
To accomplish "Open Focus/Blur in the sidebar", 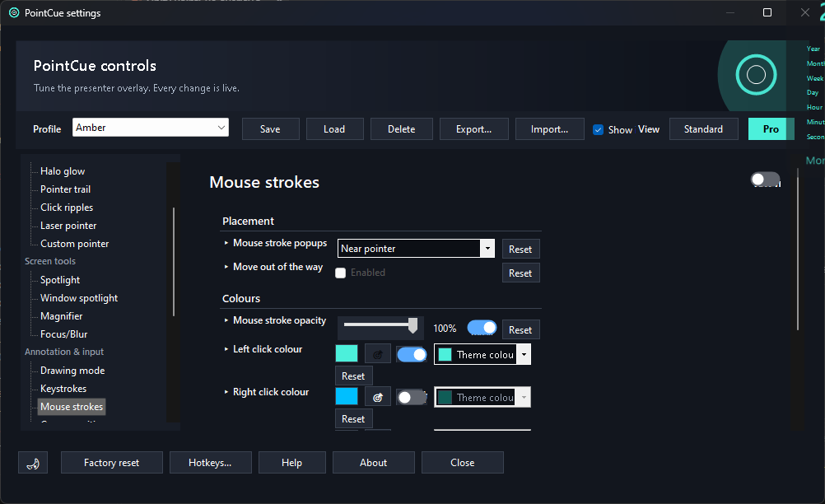I will click(x=63, y=334).
